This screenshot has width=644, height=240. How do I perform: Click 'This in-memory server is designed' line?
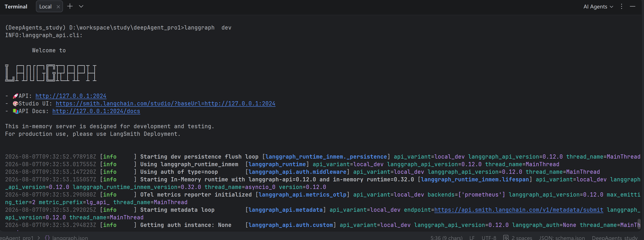[x=109, y=127]
